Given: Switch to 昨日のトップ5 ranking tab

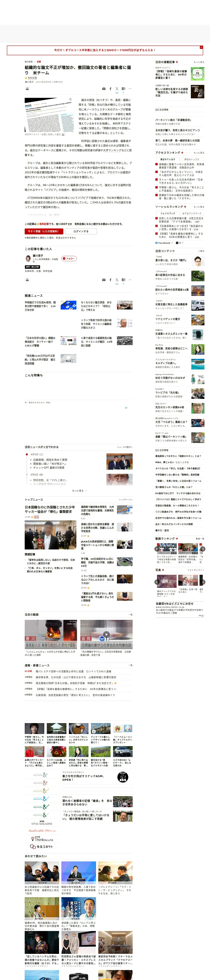Looking at the screenshot, I should [x=192, y=159].
